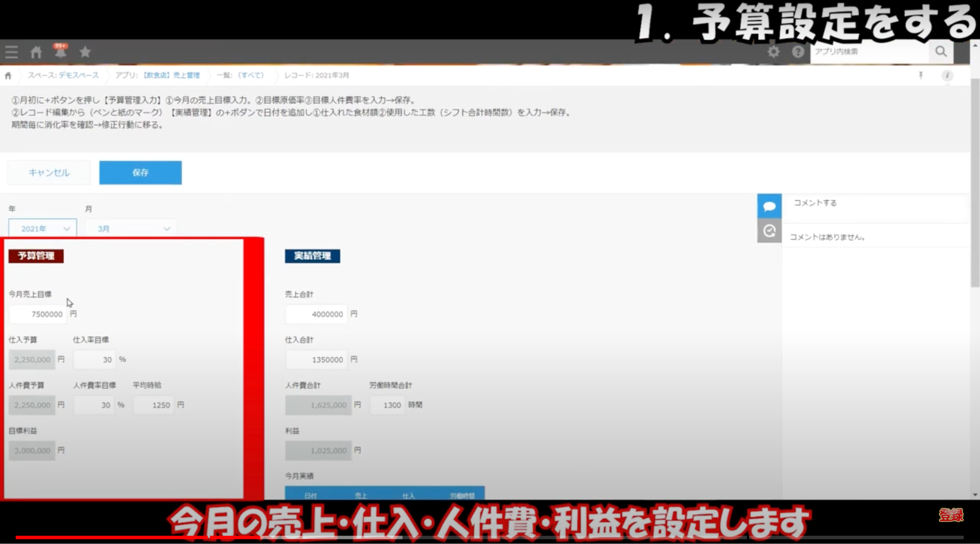Open the help question mark icon

click(798, 52)
